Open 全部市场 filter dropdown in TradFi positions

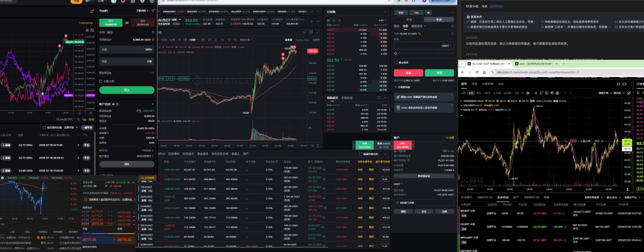point(71,128)
